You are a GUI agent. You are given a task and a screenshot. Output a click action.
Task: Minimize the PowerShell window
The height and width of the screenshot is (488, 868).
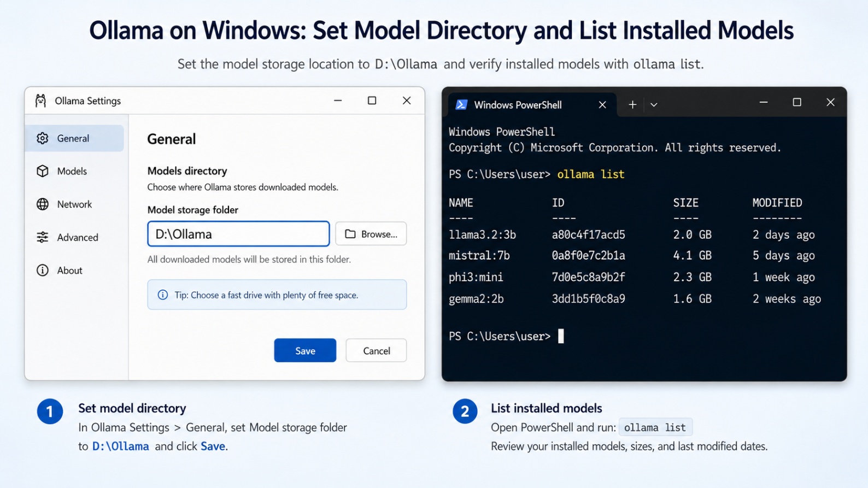(x=764, y=102)
